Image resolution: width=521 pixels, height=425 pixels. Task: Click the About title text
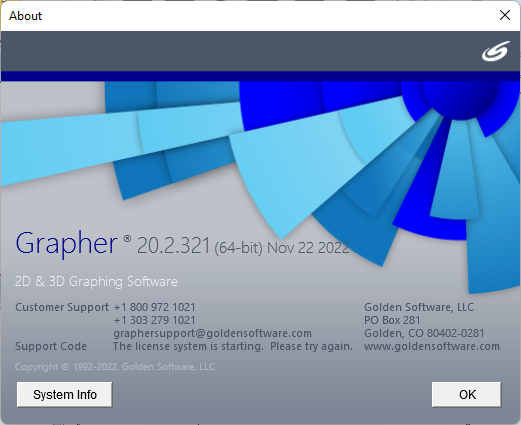coord(25,16)
